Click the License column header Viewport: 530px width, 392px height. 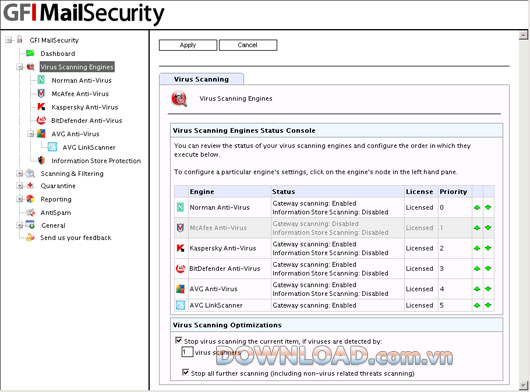(x=421, y=192)
